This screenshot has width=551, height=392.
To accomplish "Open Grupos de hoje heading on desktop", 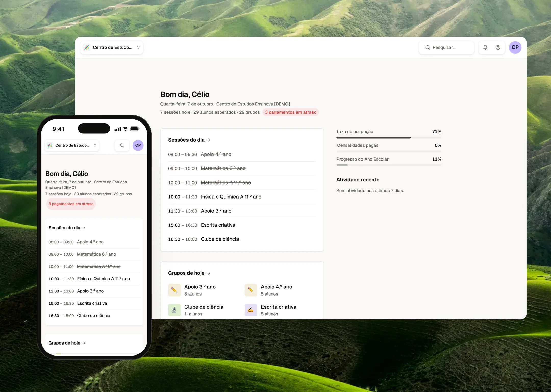I will coord(186,273).
